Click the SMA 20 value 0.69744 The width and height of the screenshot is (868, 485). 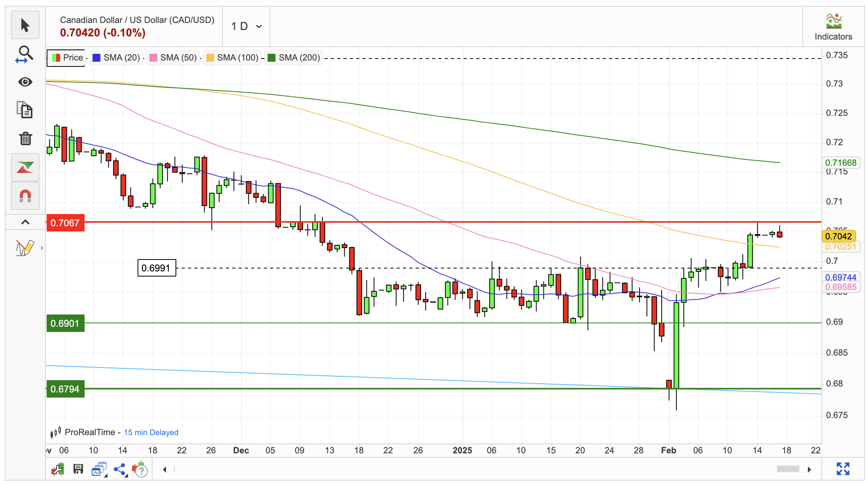pyautogui.click(x=841, y=278)
